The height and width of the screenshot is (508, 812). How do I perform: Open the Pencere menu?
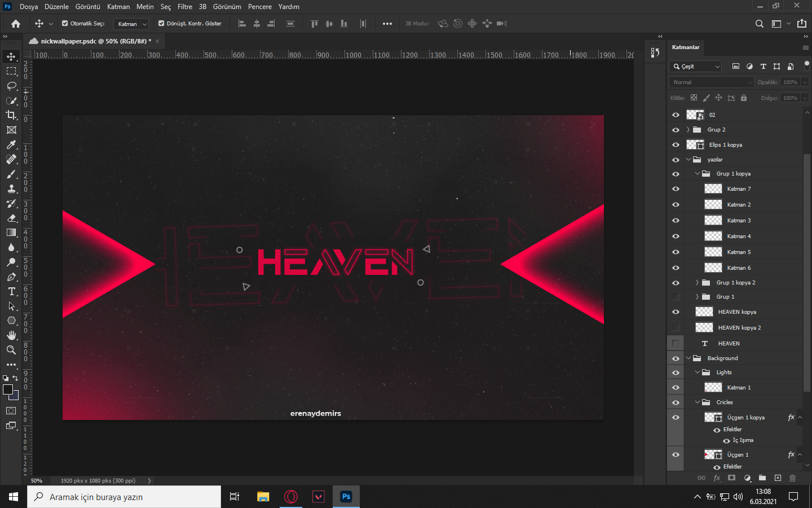click(x=260, y=7)
